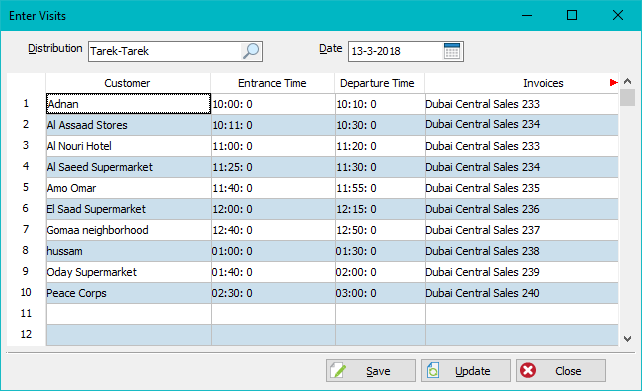Click departure time 10:10: 0 cell
Screen dimensions: 642x391
click(x=380, y=104)
